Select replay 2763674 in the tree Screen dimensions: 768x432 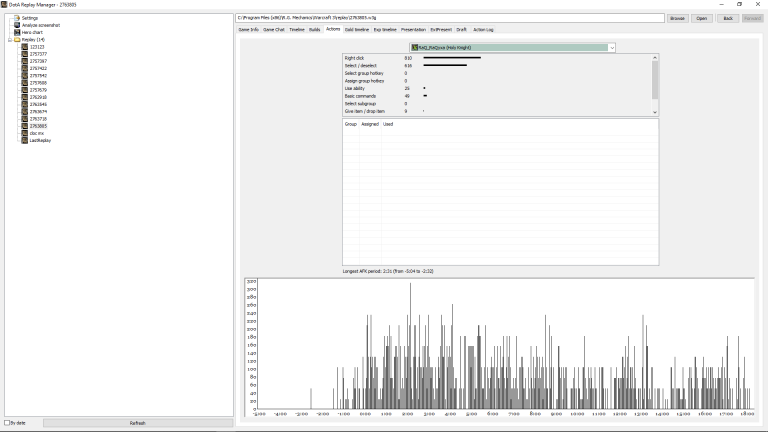click(38, 112)
